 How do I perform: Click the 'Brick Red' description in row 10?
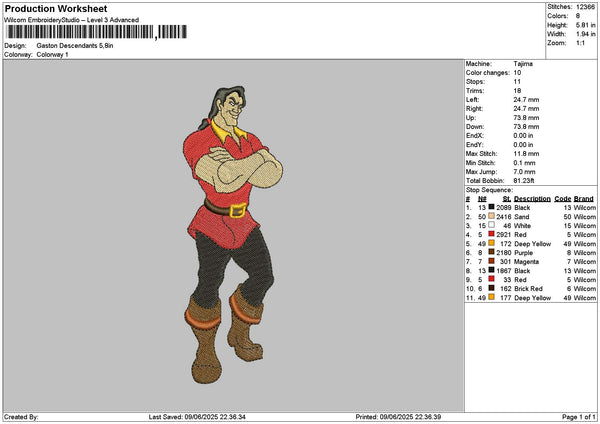tap(528, 289)
